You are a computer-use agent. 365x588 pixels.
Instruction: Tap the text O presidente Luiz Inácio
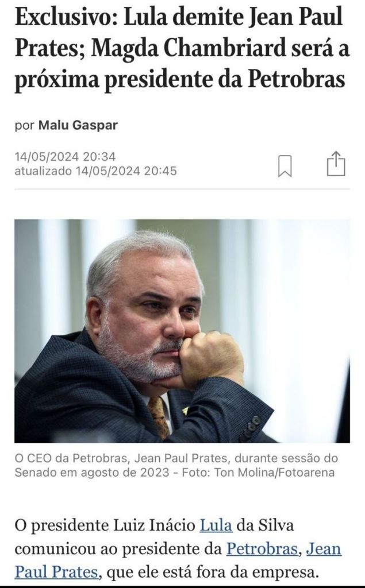click(105, 525)
